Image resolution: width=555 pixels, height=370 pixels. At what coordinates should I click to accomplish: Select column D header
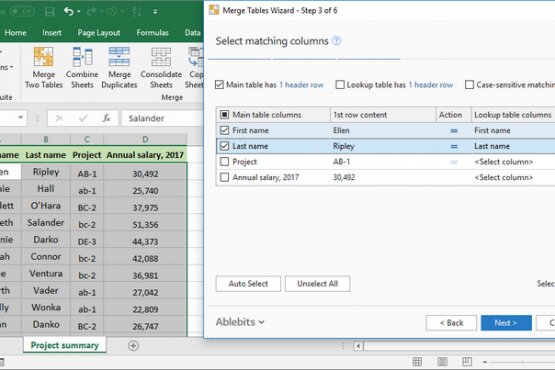tap(145, 140)
